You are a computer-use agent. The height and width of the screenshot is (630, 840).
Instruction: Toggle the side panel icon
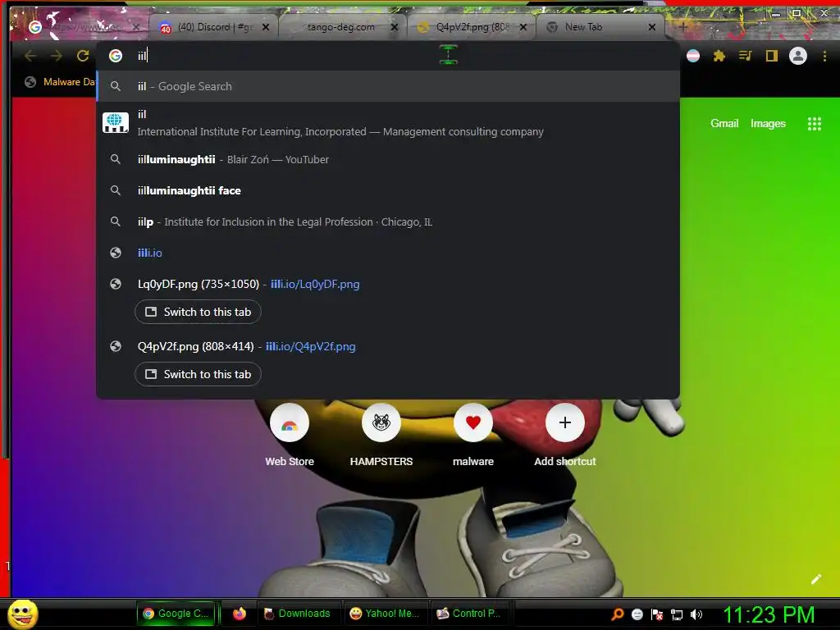[x=771, y=56]
